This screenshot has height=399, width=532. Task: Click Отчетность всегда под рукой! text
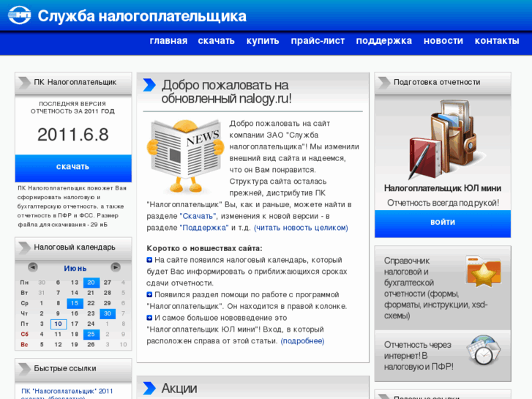pos(443,203)
